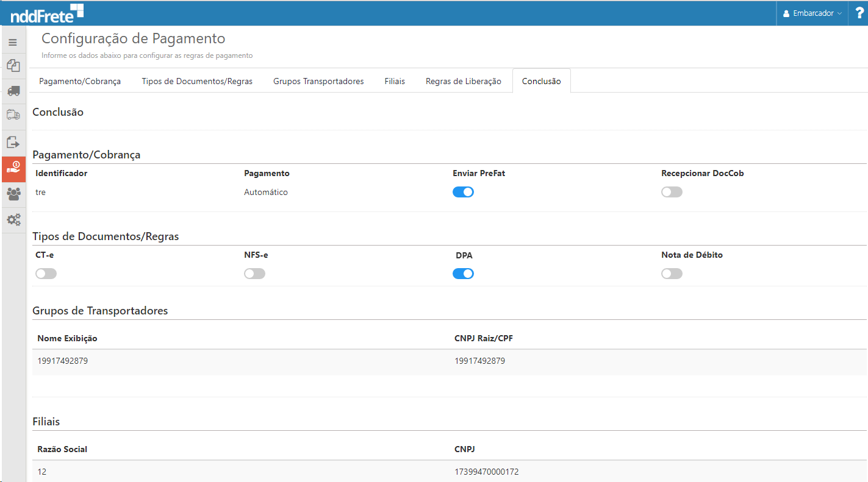Screen dimensions: 868x482
Task: Click the help question mark icon
Action: [x=858, y=13]
